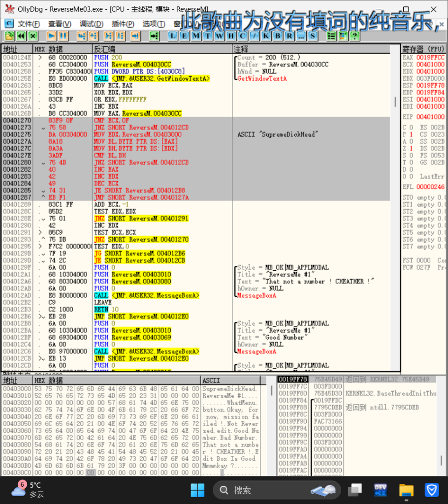
Task: Show executable modules with E button
Action: [185, 36]
